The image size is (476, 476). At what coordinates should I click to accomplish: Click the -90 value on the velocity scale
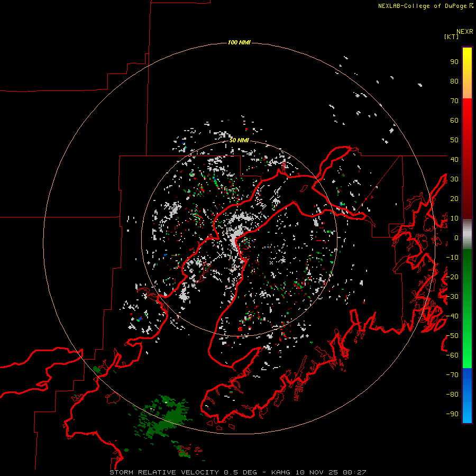tap(452, 414)
